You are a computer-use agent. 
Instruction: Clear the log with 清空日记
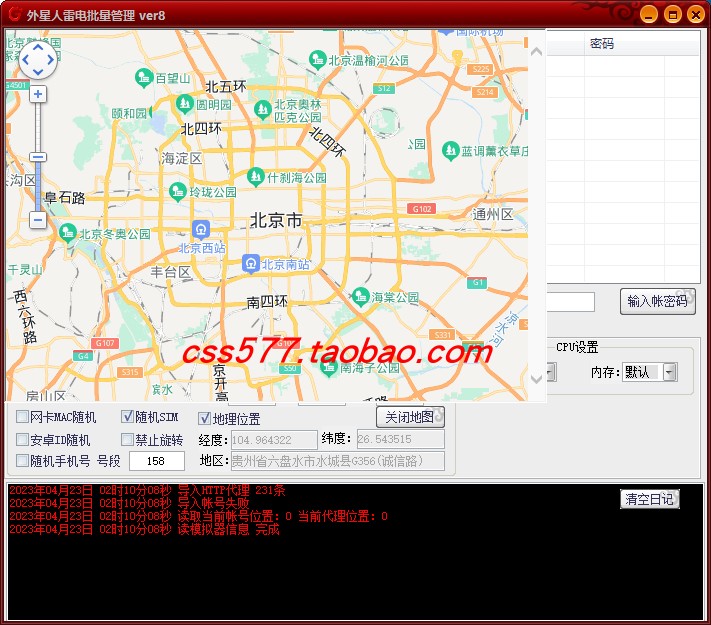click(649, 499)
